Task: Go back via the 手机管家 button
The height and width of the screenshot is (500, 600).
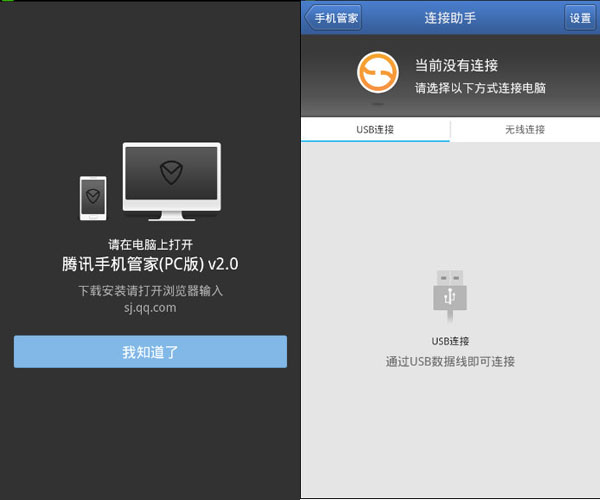Action: click(333, 18)
